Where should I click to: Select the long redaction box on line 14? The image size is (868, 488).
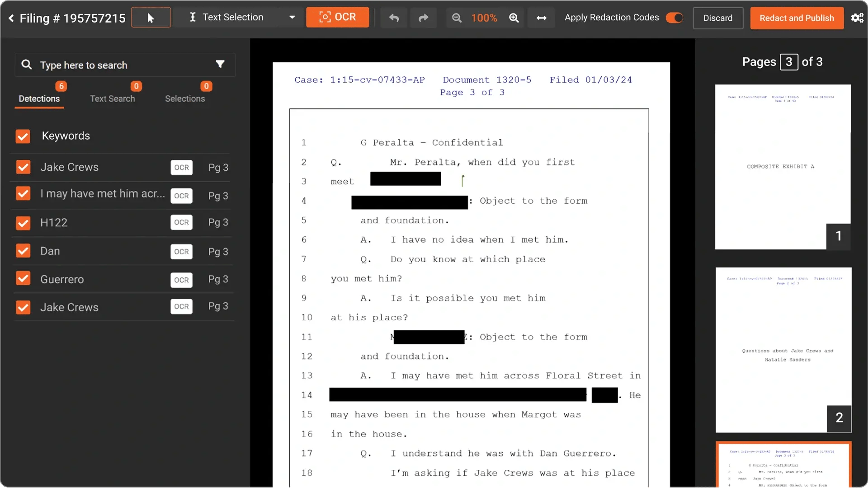click(458, 394)
